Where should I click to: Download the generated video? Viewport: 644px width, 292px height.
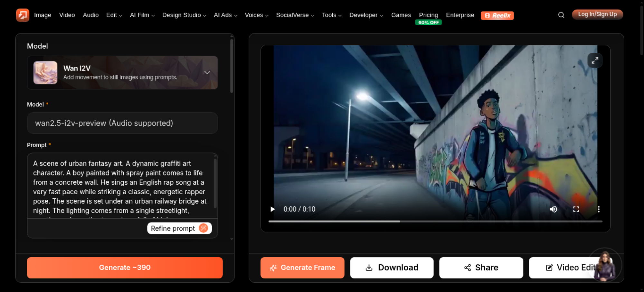pyautogui.click(x=392, y=268)
